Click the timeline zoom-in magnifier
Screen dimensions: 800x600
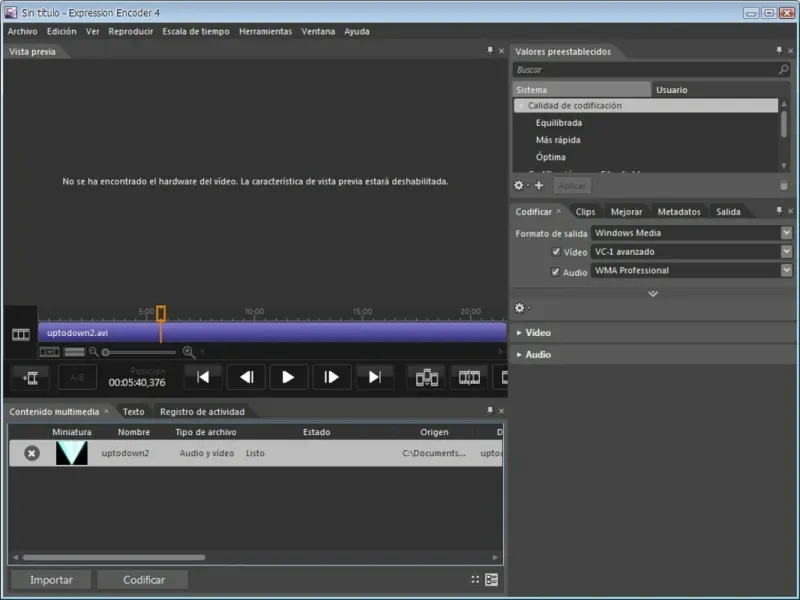click(188, 352)
